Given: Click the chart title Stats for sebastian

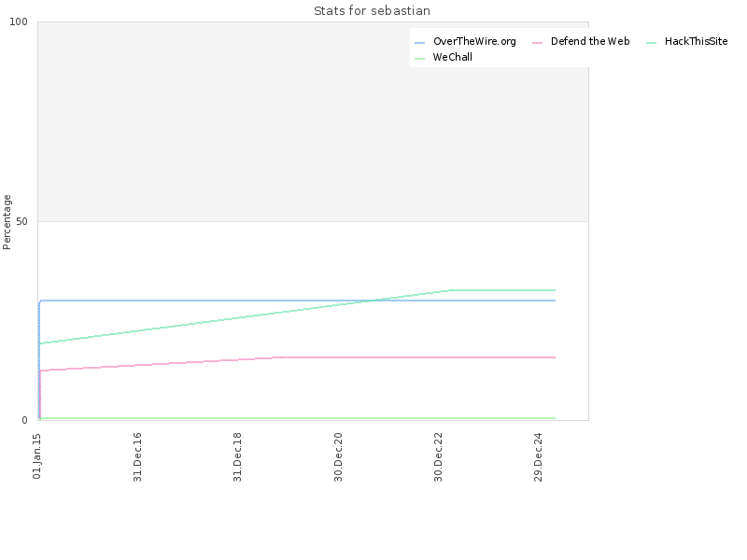Looking at the screenshot, I should pyautogui.click(x=372, y=10).
